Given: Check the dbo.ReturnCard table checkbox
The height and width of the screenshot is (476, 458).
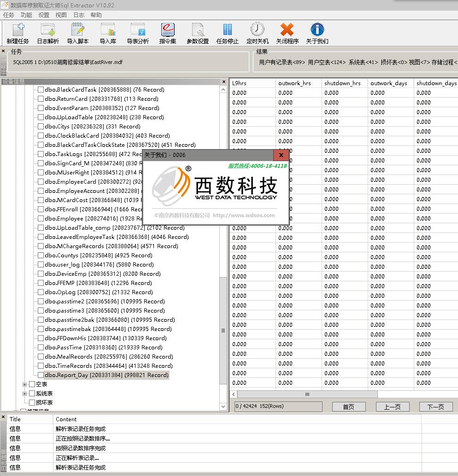Looking at the screenshot, I should (41, 99).
